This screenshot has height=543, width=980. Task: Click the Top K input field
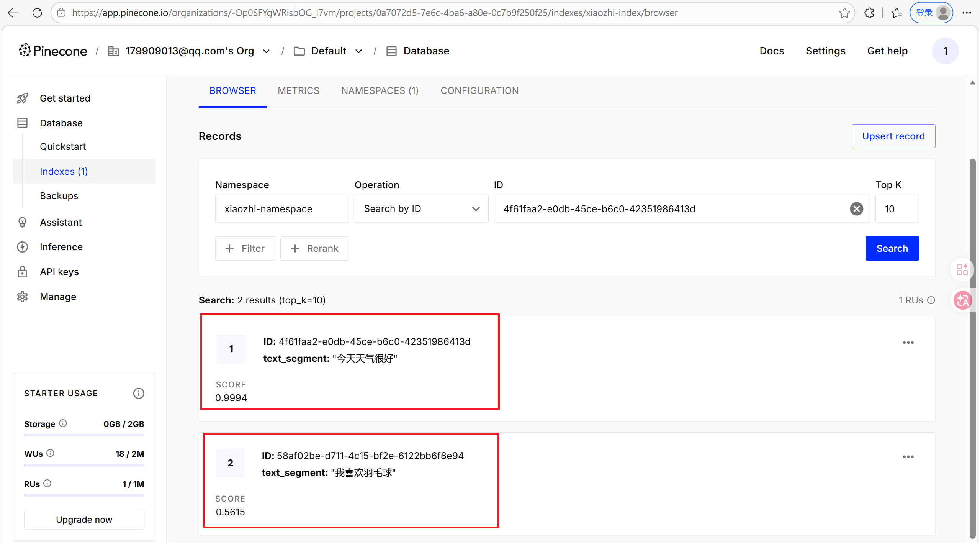[897, 209]
